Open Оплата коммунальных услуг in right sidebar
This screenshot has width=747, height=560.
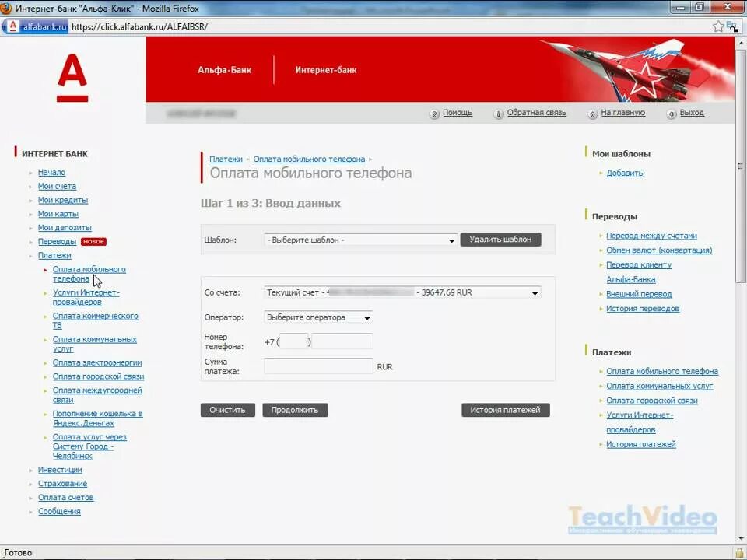pos(659,387)
